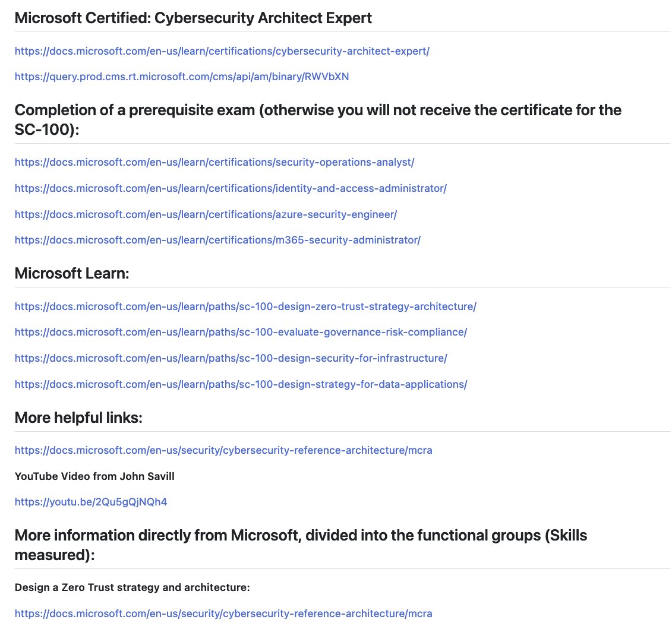
Task: Open the identity-and-access-administrator certification link
Action: (x=231, y=188)
